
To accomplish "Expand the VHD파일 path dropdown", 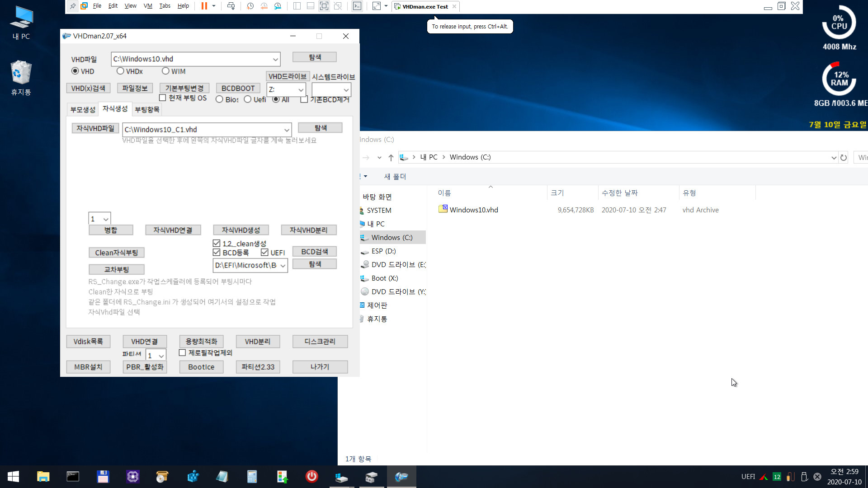I will coord(275,59).
